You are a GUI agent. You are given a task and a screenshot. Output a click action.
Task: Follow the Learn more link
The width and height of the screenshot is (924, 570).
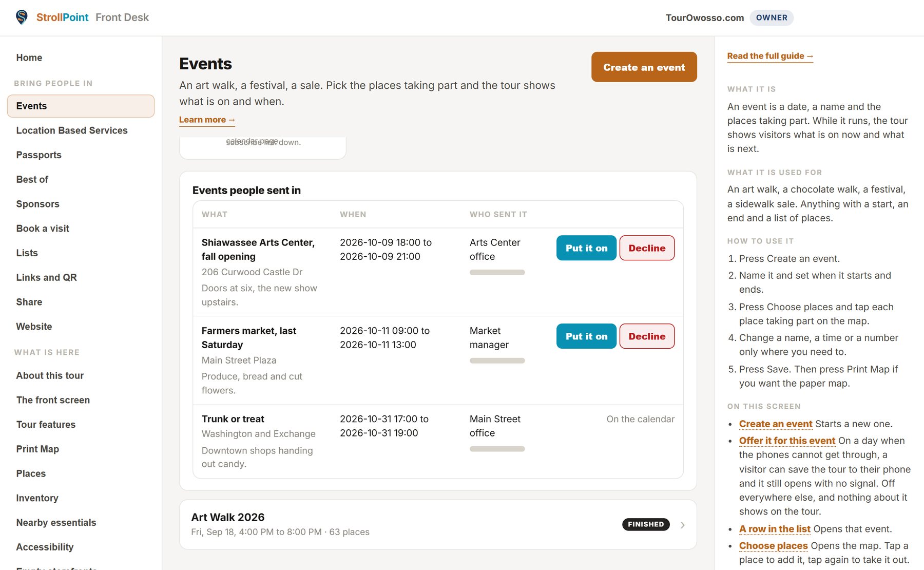pos(207,120)
